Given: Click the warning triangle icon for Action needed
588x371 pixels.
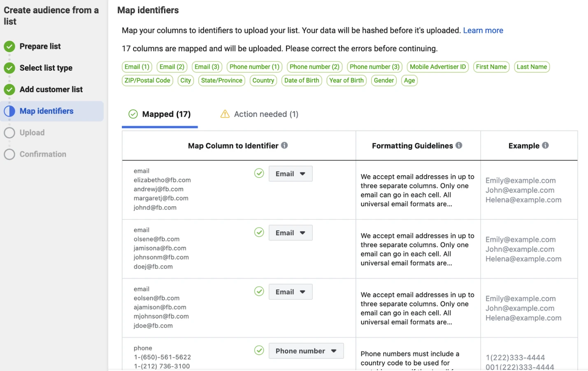Looking at the screenshot, I should [225, 114].
